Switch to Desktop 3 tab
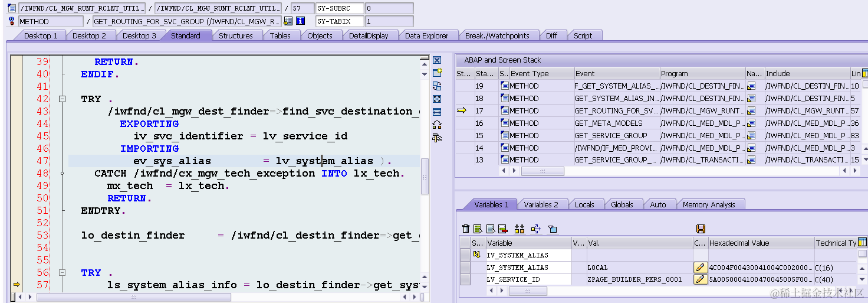868x303 pixels. pos(140,35)
